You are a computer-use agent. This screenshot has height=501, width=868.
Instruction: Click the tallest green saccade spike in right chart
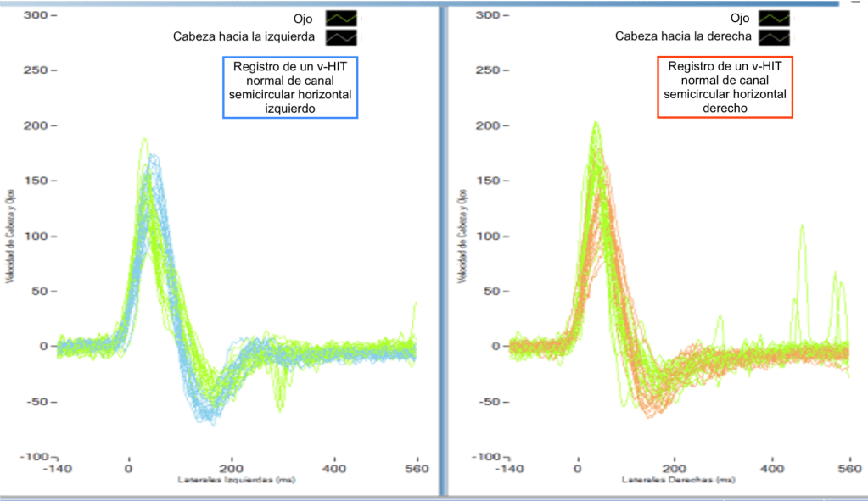pos(802,229)
